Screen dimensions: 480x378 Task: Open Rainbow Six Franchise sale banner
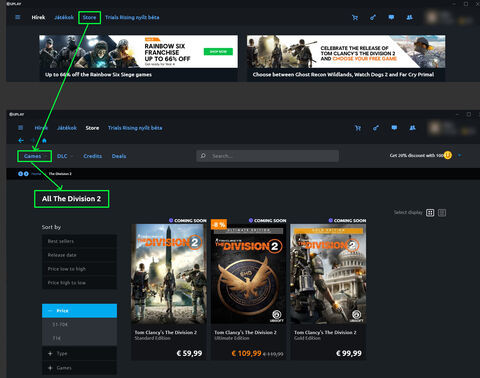click(x=139, y=51)
